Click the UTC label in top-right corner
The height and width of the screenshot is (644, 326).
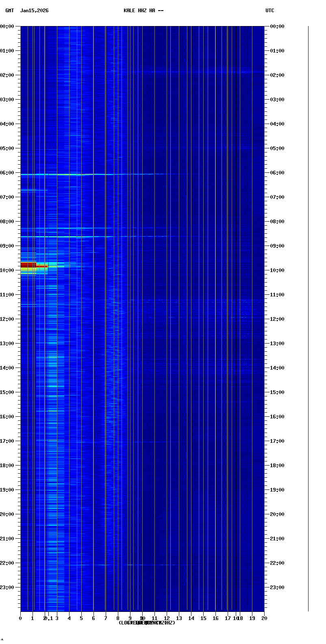click(269, 11)
